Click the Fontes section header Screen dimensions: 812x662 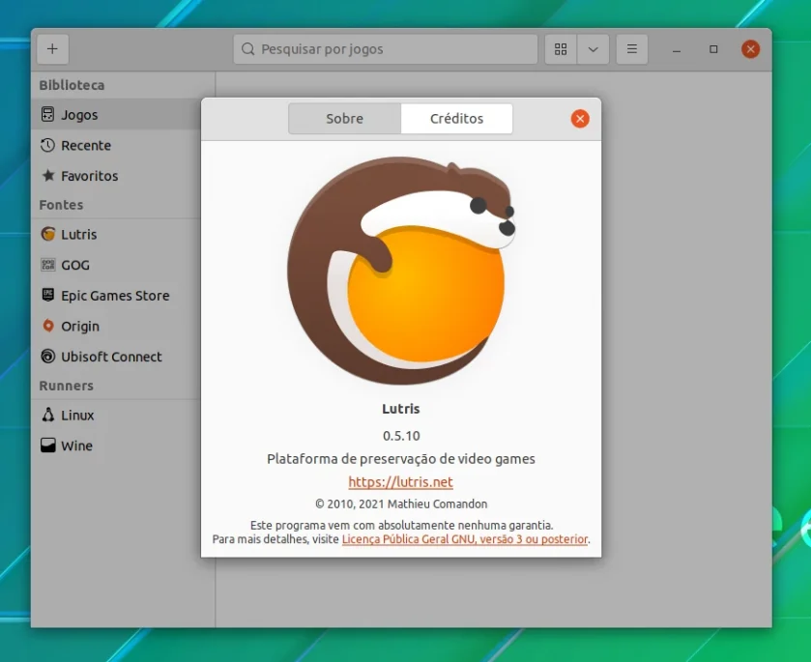pos(61,205)
